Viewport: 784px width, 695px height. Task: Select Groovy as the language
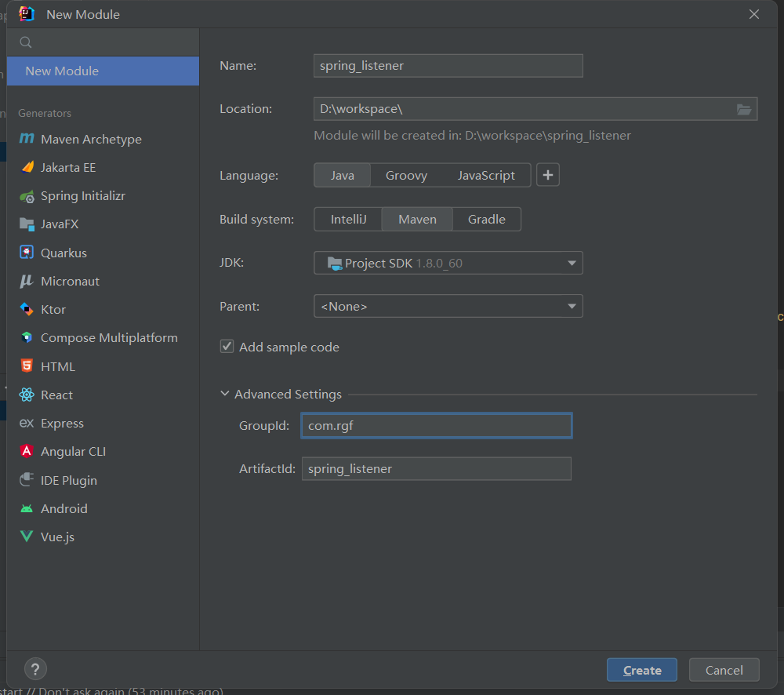coord(406,175)
